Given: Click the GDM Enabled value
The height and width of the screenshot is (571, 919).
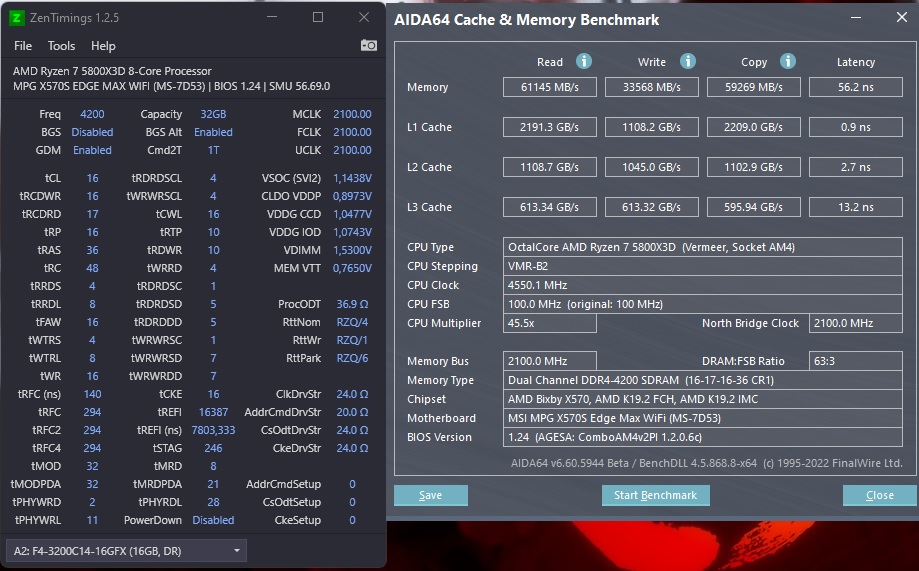Looking at the screenshot, I should click(x=92, y=150).
